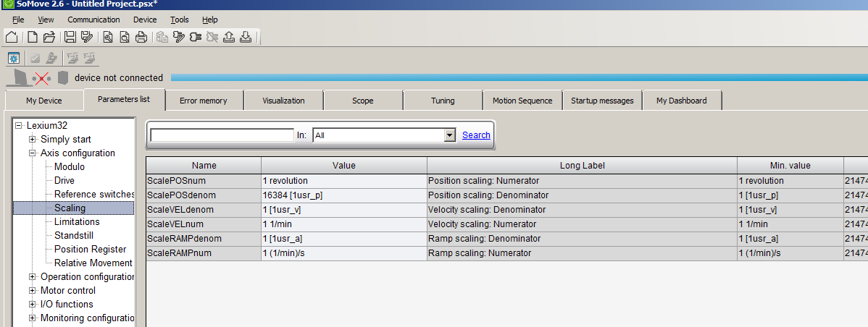Click the Long Label column header
Screen dimensions: 868x327
[582, 165]
